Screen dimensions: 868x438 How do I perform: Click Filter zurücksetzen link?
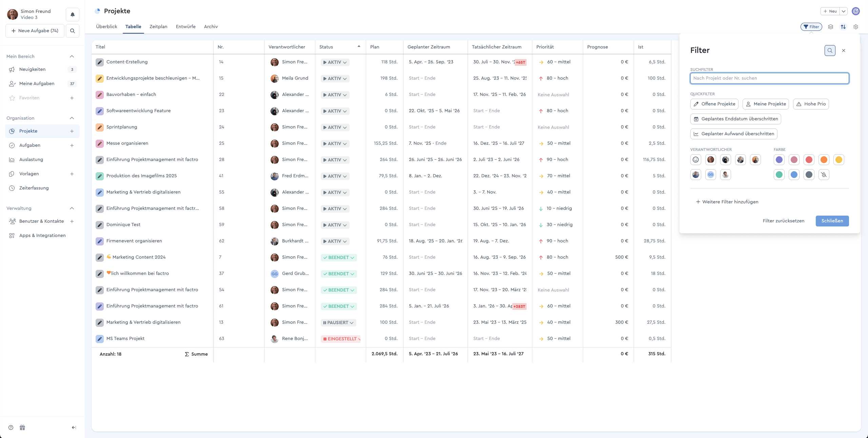point(783,221)
